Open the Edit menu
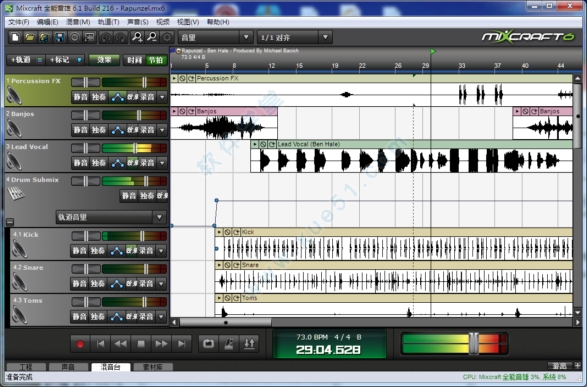587x387 pixels. (x=48, y=22)
